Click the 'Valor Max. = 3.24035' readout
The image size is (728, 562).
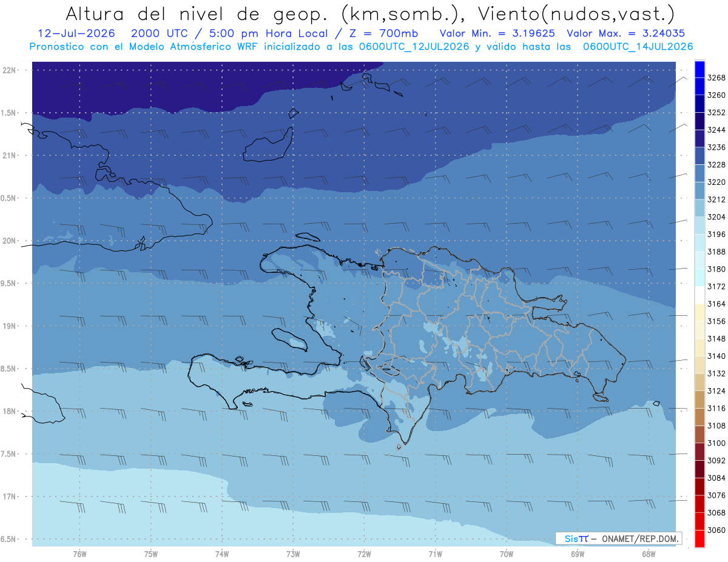625,33
